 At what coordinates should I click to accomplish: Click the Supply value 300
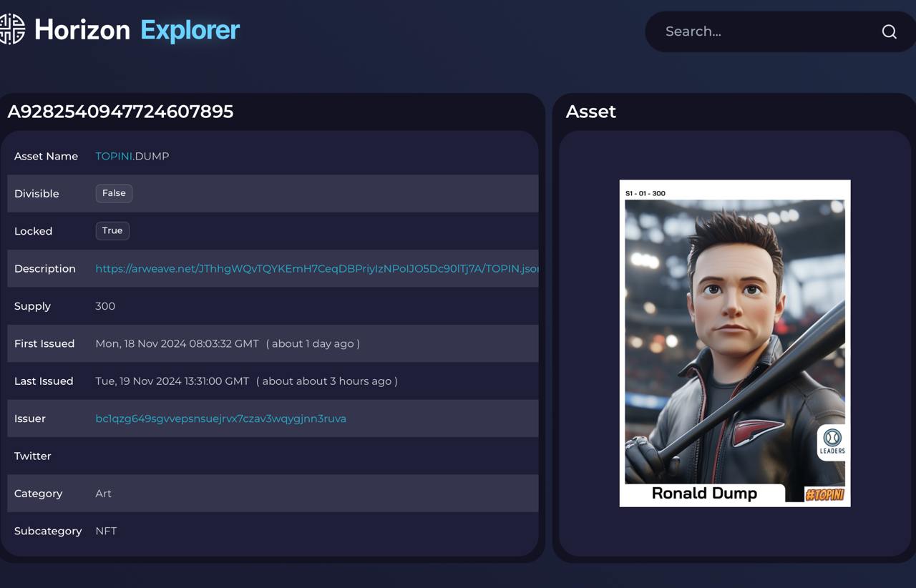pyautogui.click(x=105, y=306)
